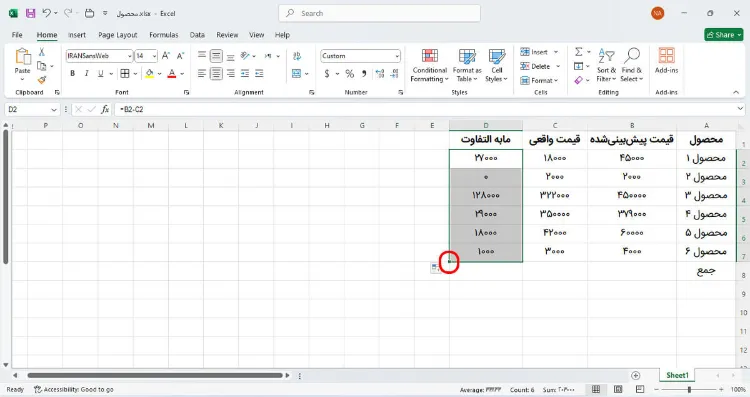Click the Merge & Center icon

tap(297, 73)
